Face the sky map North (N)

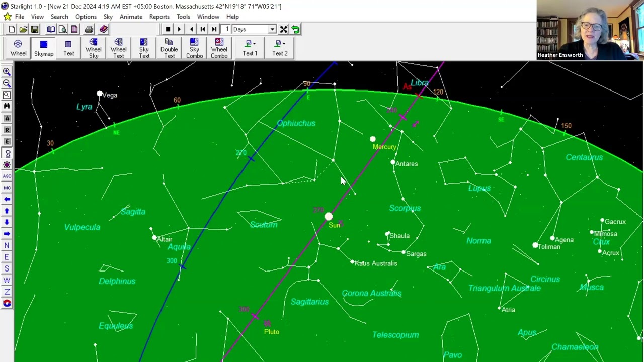click(7, 245)
